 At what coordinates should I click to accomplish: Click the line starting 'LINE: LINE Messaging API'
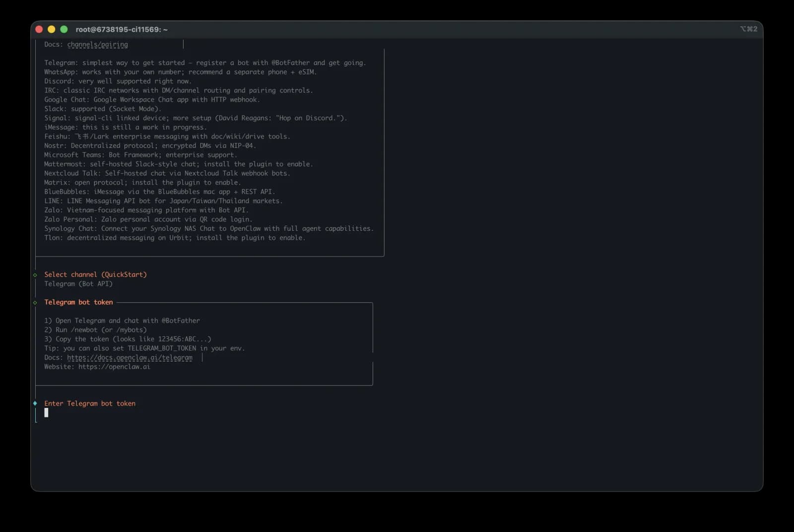click(163, 201)
